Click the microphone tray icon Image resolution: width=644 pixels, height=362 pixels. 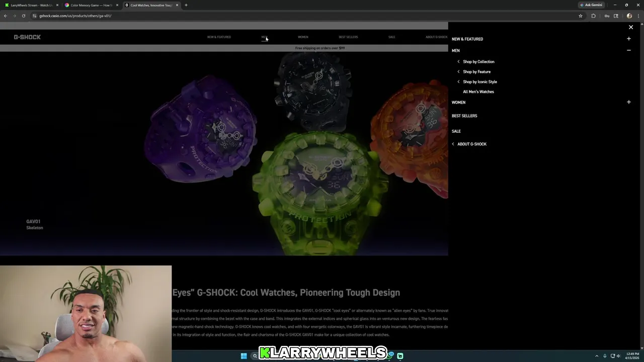605,356
